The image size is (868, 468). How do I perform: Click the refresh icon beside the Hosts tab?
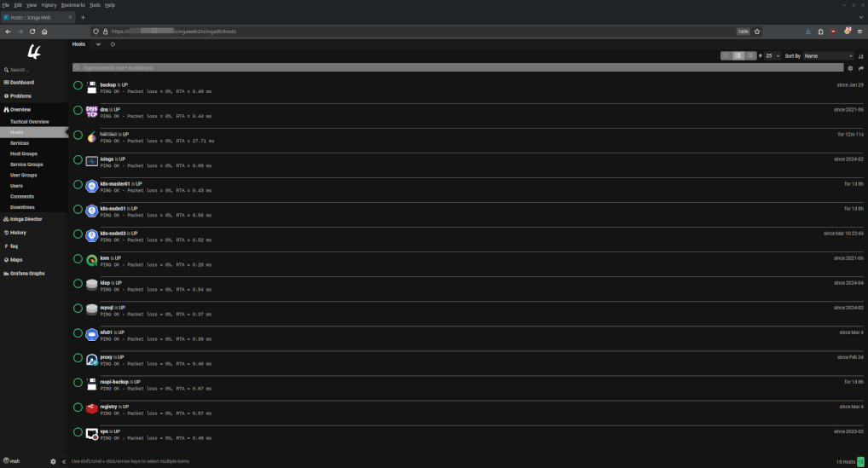click(113, 43)
